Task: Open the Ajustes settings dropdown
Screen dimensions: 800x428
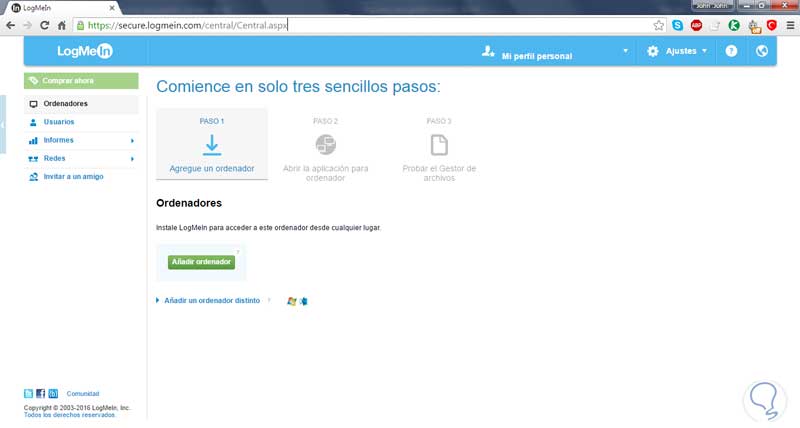Action: coord(677,51)
